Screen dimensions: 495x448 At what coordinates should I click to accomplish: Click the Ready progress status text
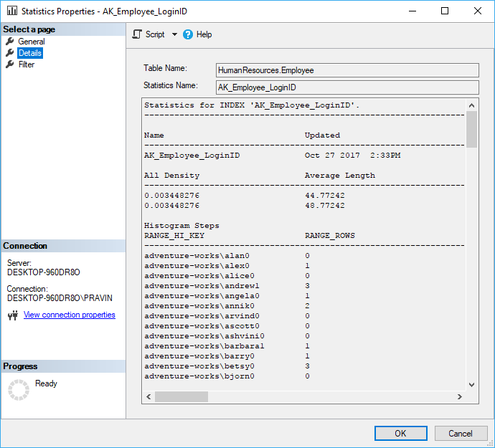point(46,383)
